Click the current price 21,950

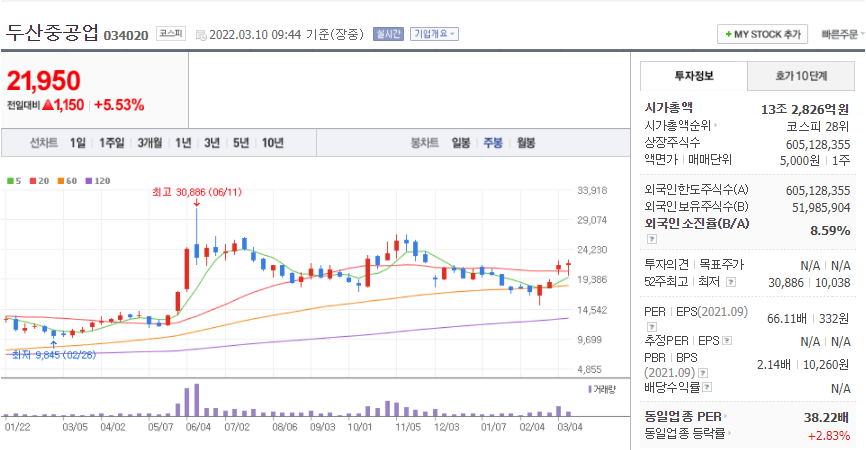pyautogui.click(x=44, y=81)
